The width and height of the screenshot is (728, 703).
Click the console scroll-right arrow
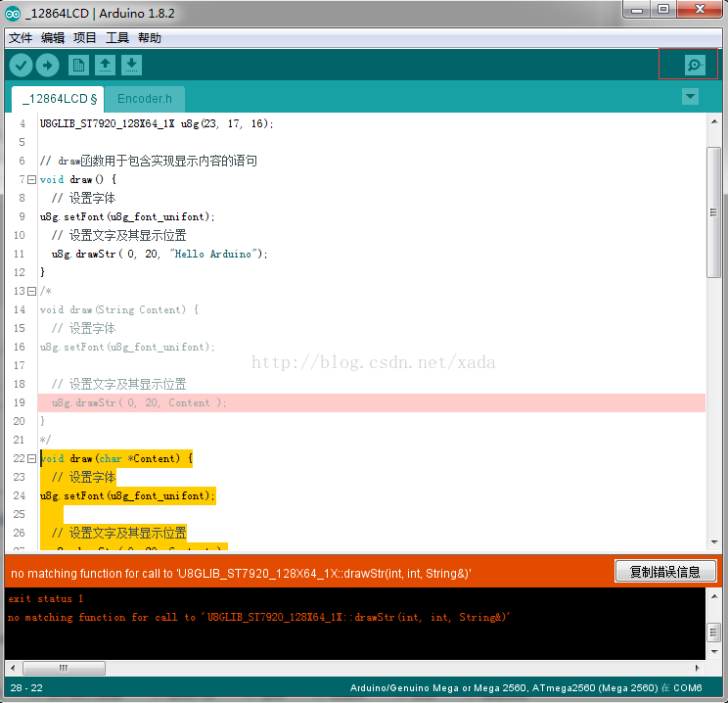(697, 668)
